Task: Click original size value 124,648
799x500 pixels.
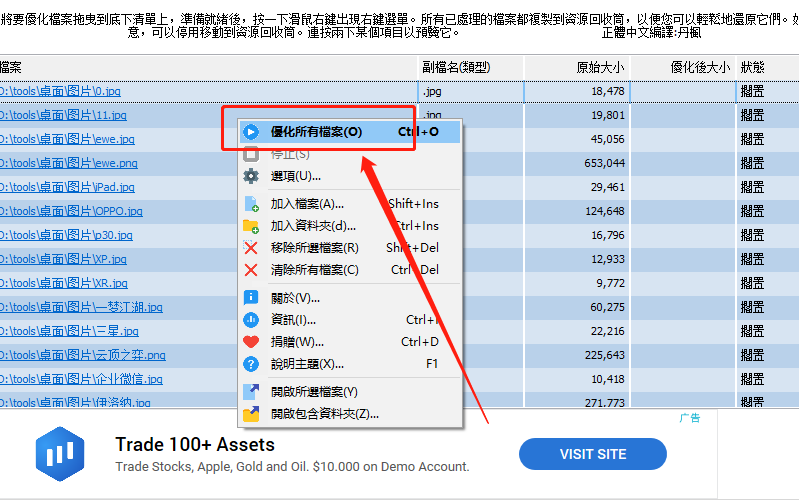Action: 604,211
